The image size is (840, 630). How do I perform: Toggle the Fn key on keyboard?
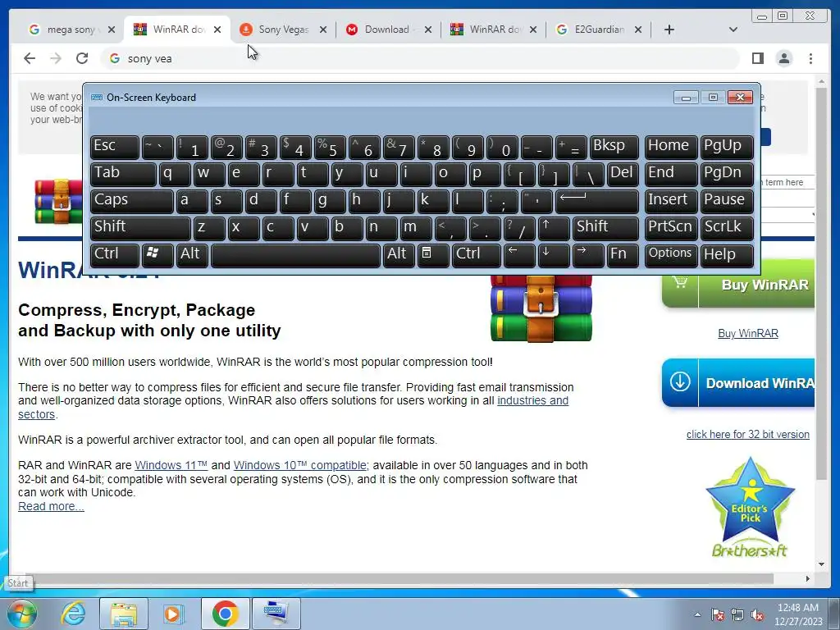pos(623,256)
